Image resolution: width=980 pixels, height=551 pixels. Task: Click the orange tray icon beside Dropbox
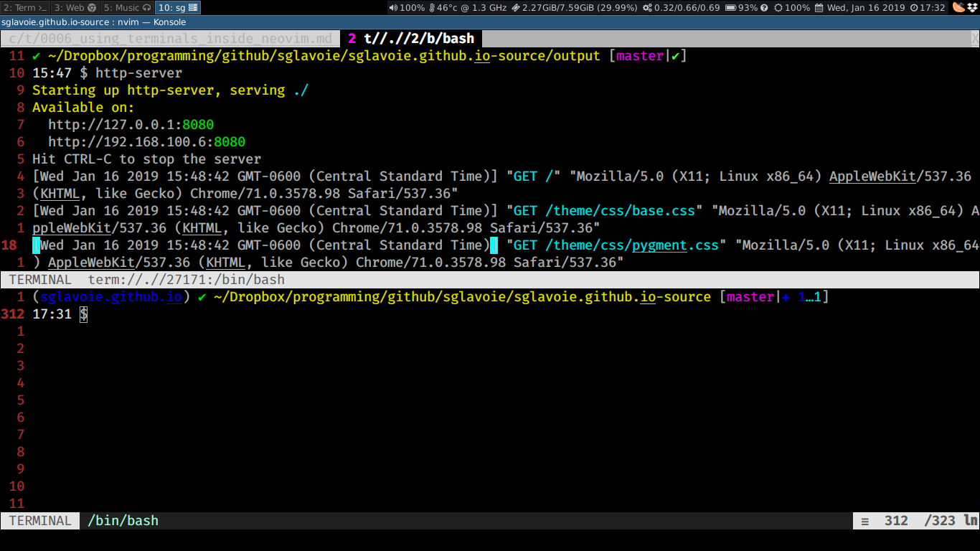coord(958,8)
